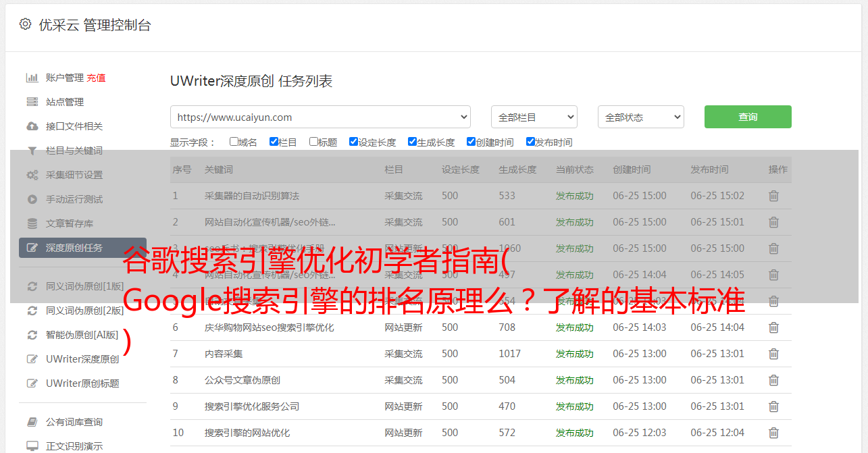The height and width of the screenshot is (453, 868).
Task: Click the funnel icon for 栏目与关键词
Action: point(32,151)
